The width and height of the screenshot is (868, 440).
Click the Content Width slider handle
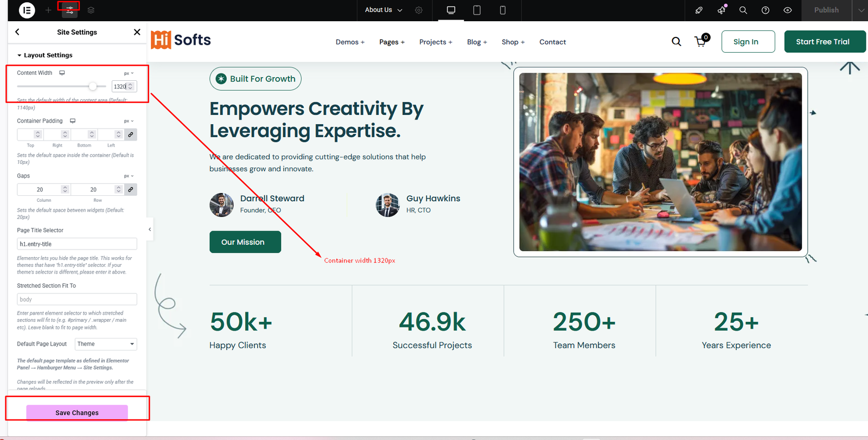pos(93,86)
